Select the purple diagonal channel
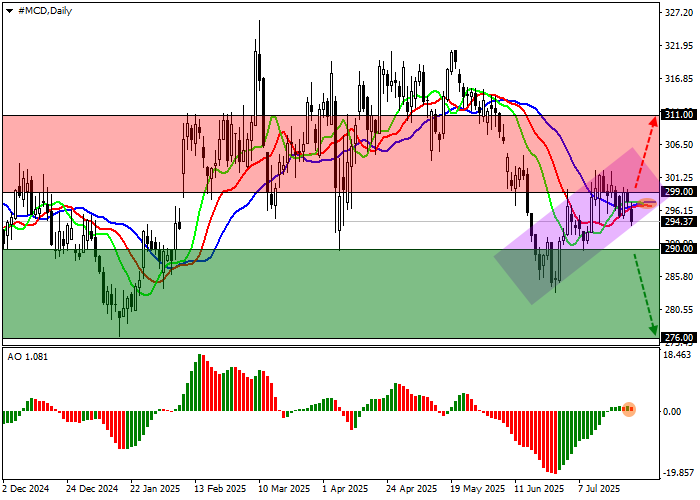 [x=575, y=227]
